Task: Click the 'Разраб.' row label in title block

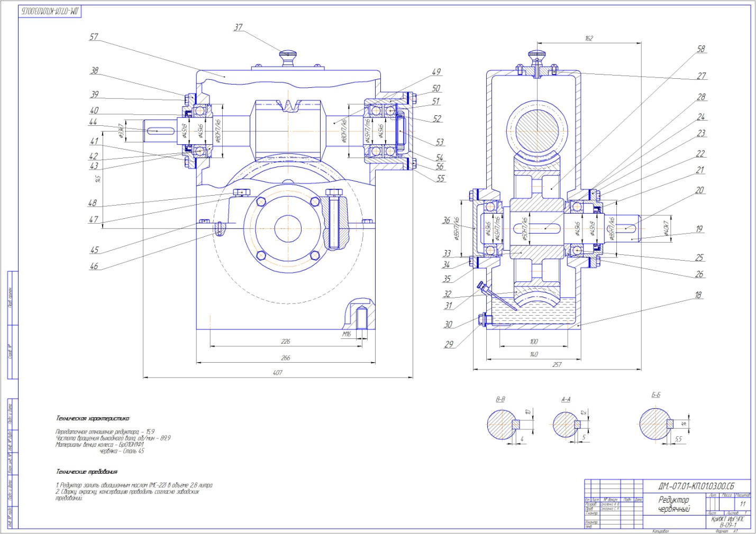Action: tap(590, 504)
